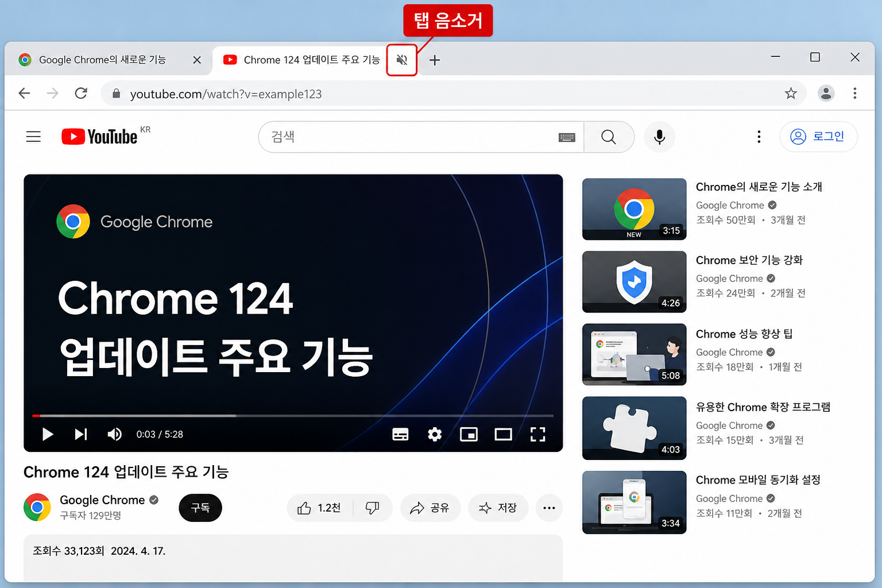The width and height of the screenshot is (882, 588).
Task: Open thumbnail of Chrome의 새로운 기능 소개
Action: coord(635,209)
